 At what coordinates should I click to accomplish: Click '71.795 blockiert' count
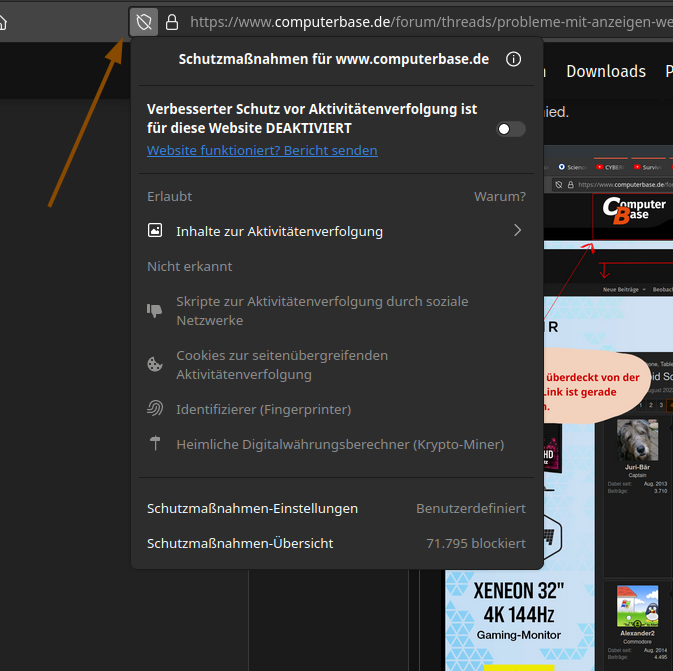(476, 543)
